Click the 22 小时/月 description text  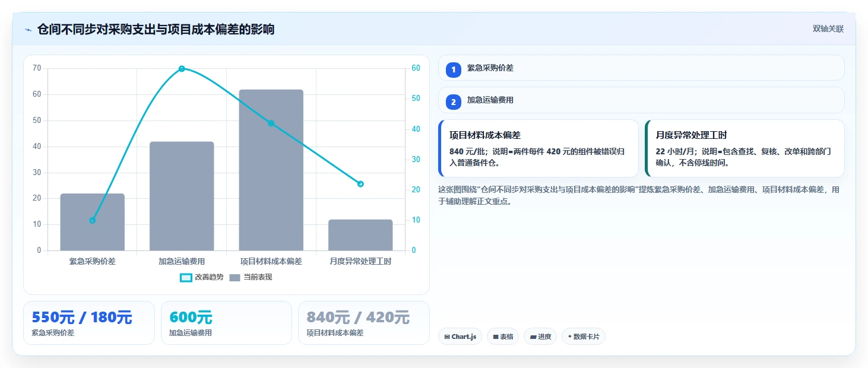(x=743, y=157)
